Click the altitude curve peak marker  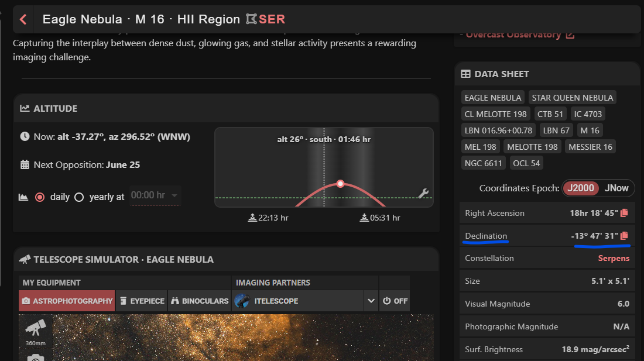340,184
